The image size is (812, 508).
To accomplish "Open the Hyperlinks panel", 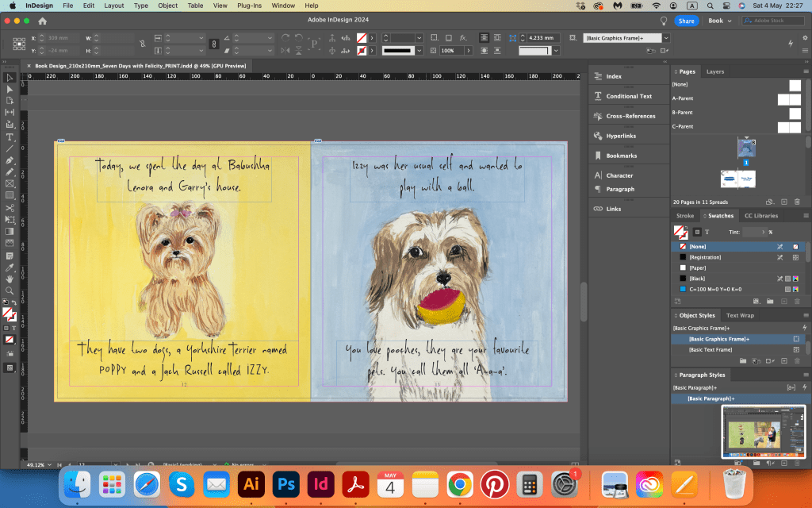I will pos(621,136).
